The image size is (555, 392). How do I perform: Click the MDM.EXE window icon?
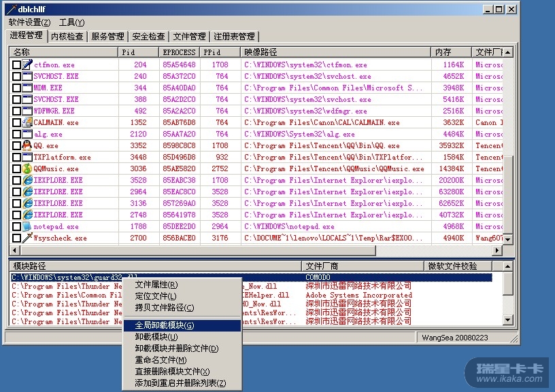27,88
